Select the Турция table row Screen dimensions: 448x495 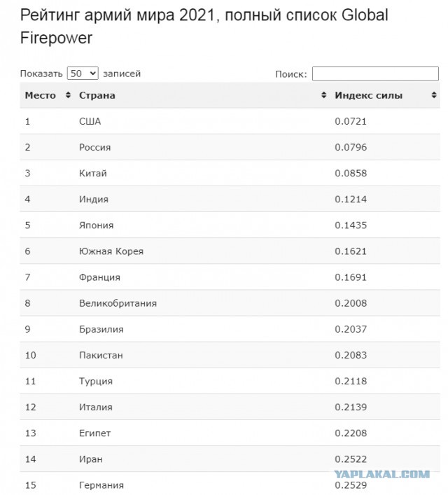230,381
